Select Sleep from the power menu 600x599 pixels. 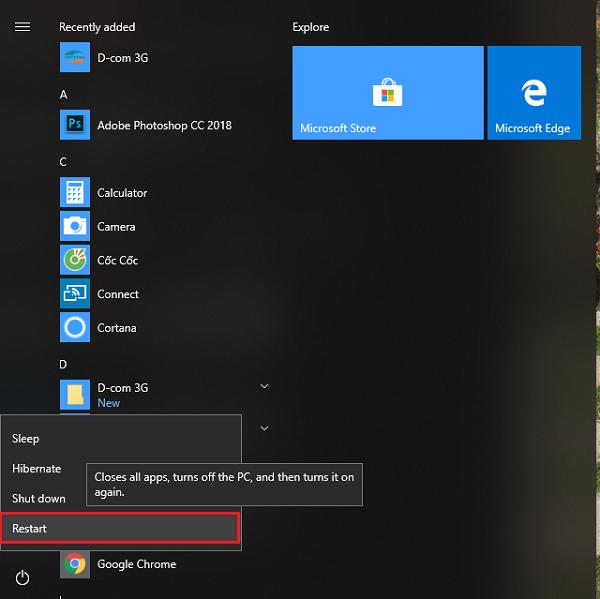(25, 438)
